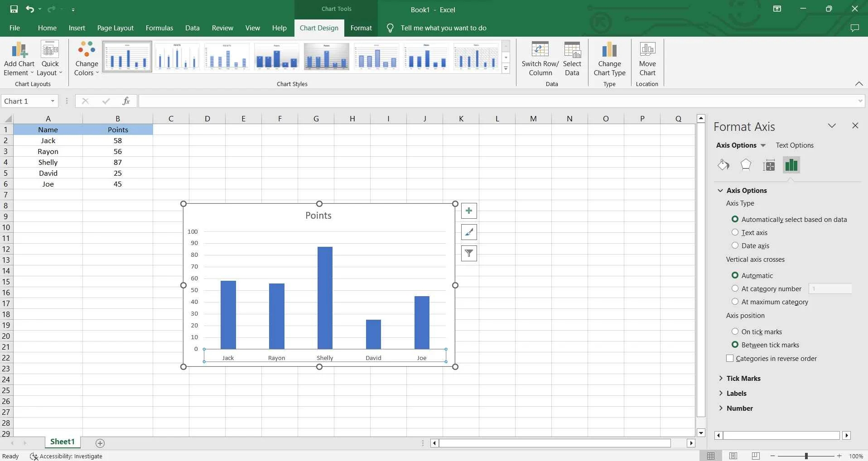The height and width of the screenshot is (461, 868).
Task: Open the Fill & Line options icon
Action: point(723,165)
